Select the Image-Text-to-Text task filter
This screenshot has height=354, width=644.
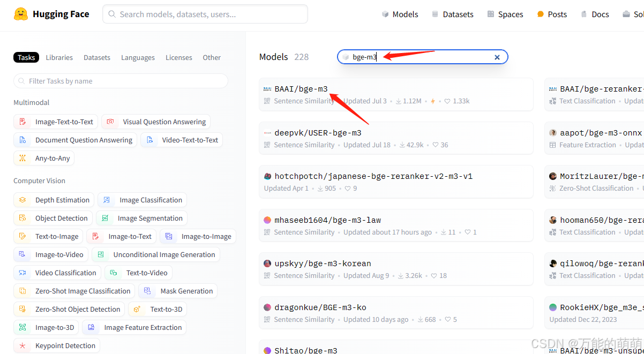click(56, 122)
